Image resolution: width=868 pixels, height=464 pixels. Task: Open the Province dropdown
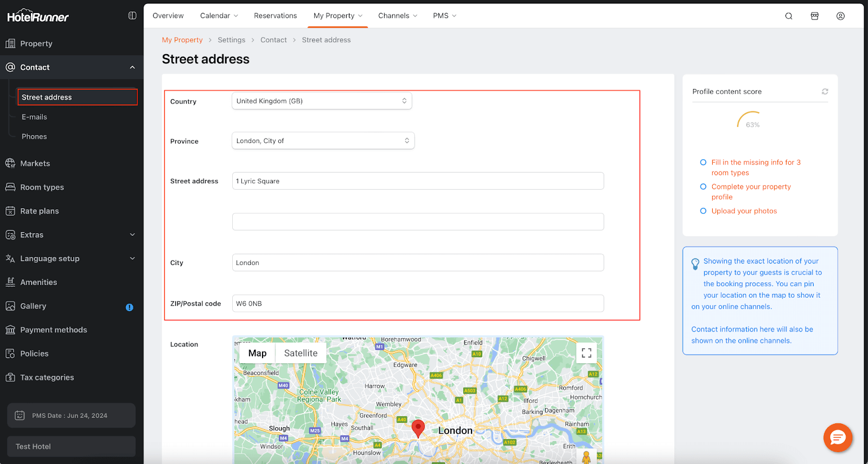coord(323,141)
